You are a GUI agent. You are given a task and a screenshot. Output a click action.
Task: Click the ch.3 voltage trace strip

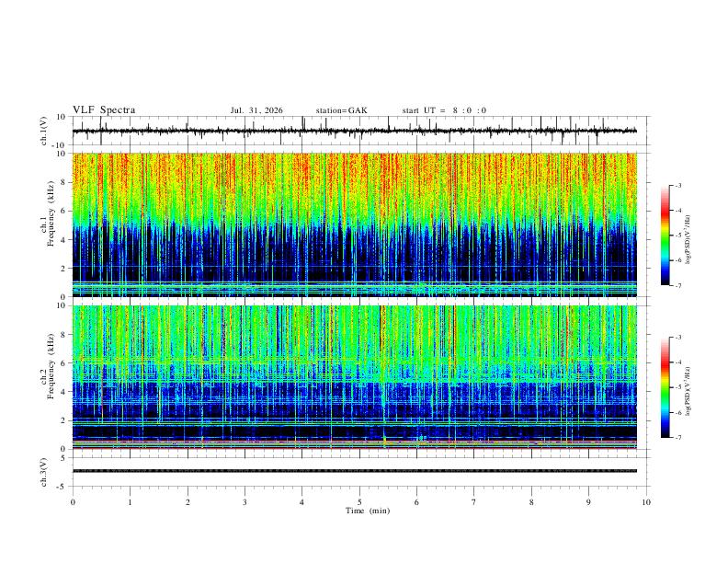pyautogui.click(x=355, y=471)
